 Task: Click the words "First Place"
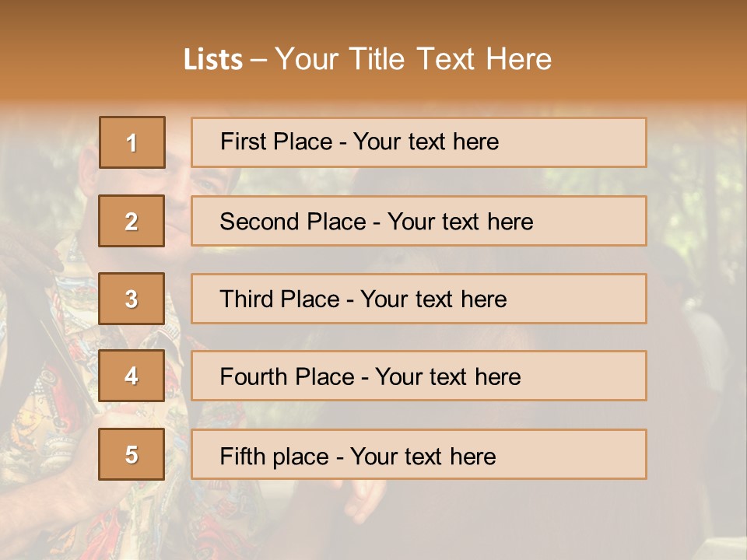277,142
